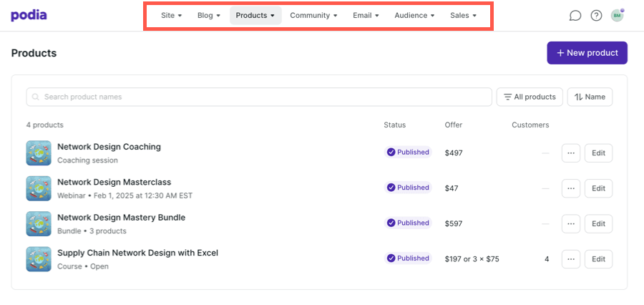Click the Supply Chain Network Design thumbnail
The width and height of the screenshot is (644, 305).
point(39,259)
